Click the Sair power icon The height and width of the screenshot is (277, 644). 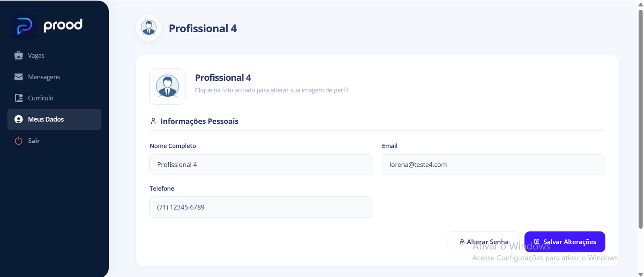click(x=19, y=141)
